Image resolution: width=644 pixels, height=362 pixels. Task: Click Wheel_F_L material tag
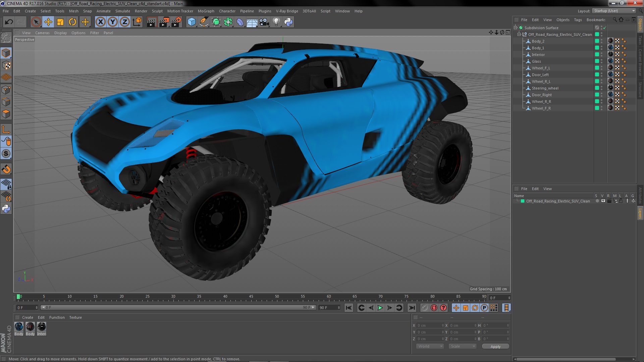610,68
